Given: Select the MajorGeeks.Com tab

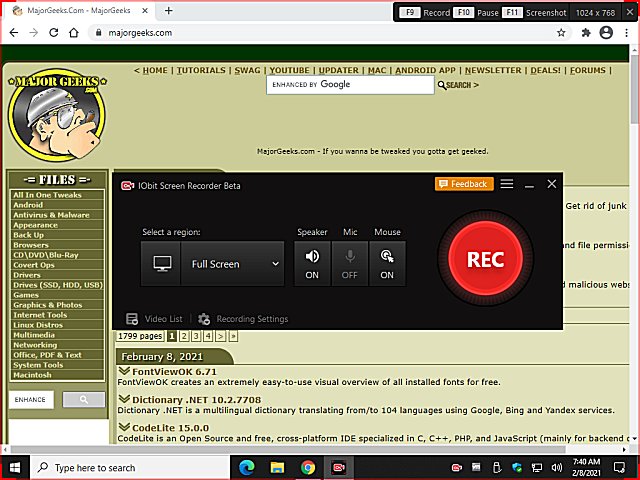Looking at the screenshot, I should (x=78, y=11).
